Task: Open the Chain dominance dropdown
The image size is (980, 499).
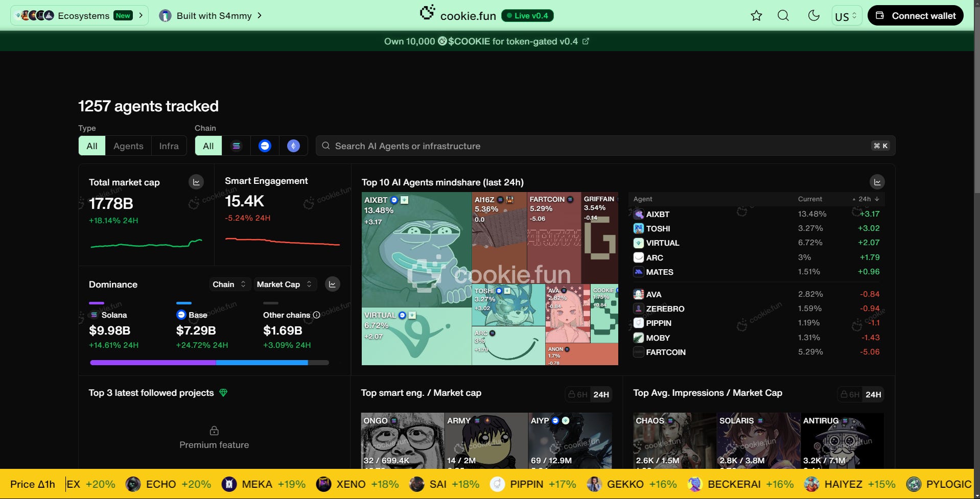Action: pos(229,284)
